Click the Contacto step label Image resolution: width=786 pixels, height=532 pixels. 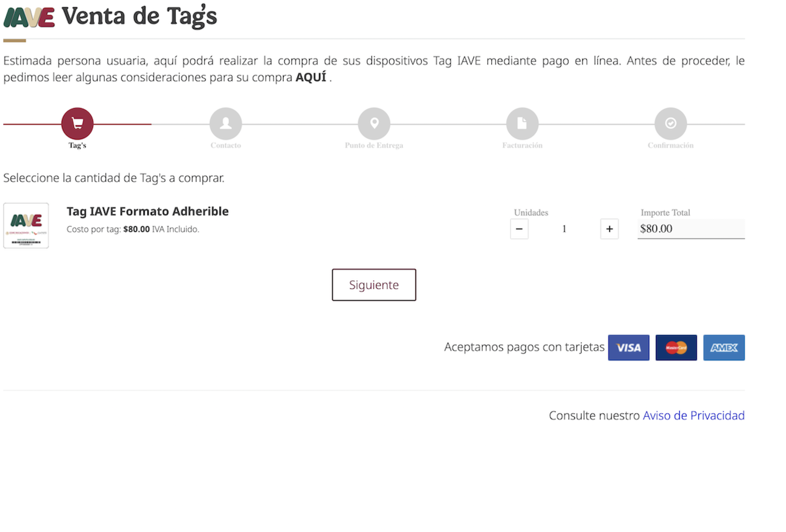[226, 146]
